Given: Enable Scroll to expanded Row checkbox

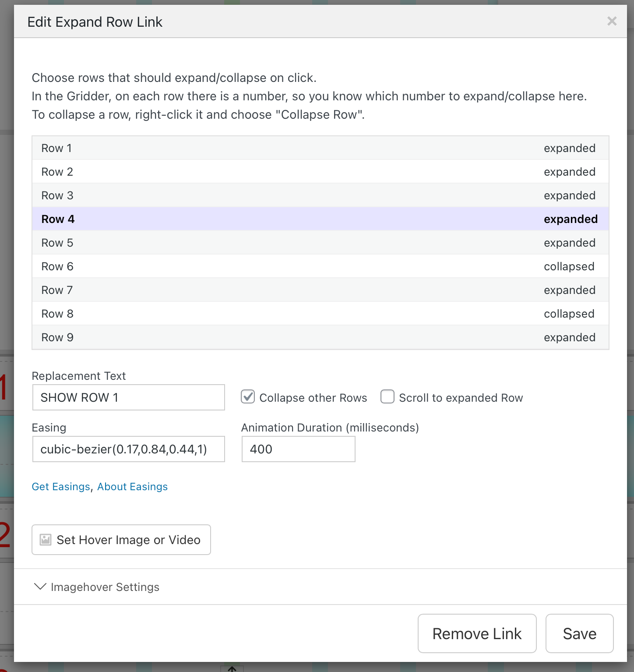Looking at the screenshot, I should [x=387, y=397].
